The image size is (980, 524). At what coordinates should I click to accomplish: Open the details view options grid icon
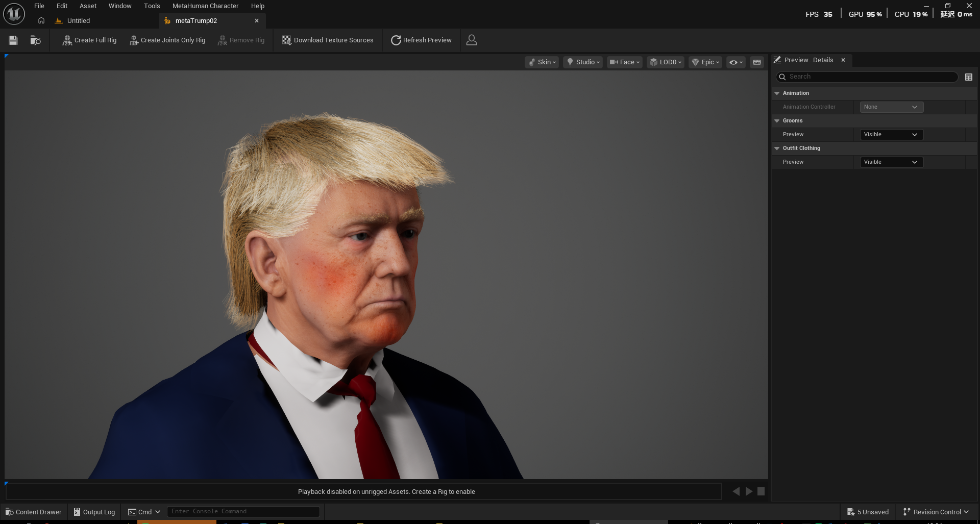pos(969,77)
